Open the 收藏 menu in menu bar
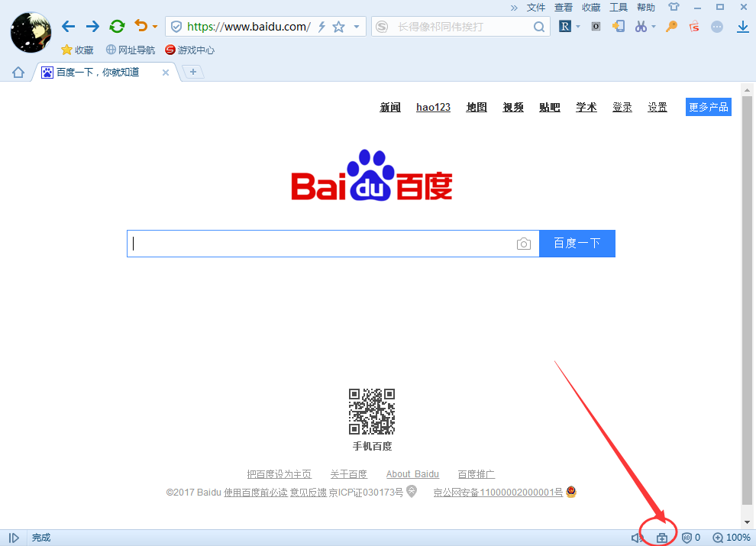The height and width of the screenshot is (546, 756). [590, 7]
